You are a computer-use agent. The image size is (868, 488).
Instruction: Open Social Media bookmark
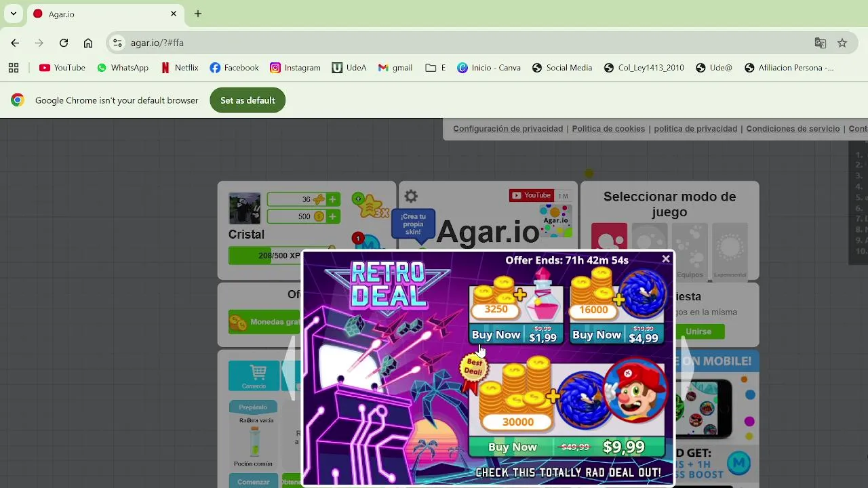tap(562, 68)
